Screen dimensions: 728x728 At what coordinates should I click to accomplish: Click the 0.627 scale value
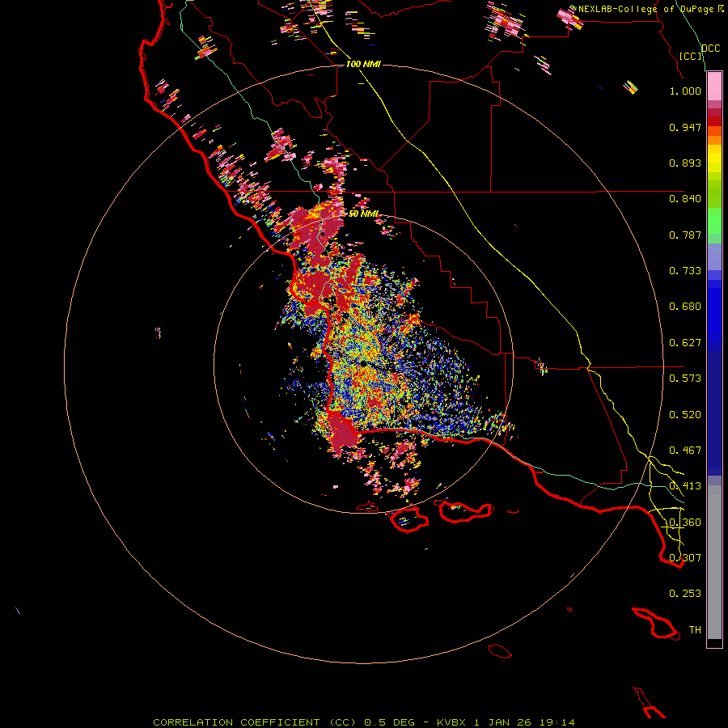(685, 343)
